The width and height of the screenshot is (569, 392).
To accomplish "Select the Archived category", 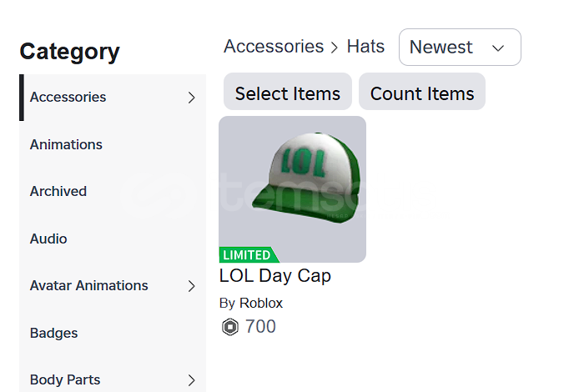I will tap(58, 191).
